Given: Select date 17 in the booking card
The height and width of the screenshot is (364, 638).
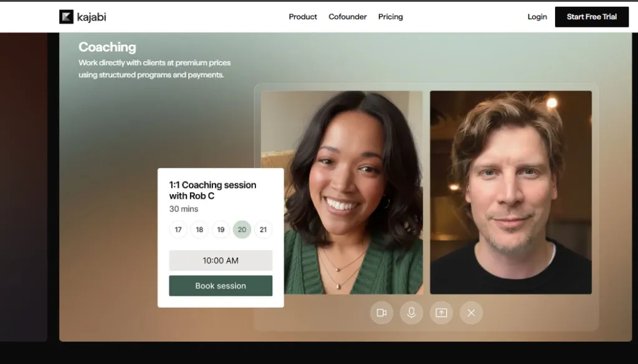Looking at the screenshot, I should pos(178,230).
